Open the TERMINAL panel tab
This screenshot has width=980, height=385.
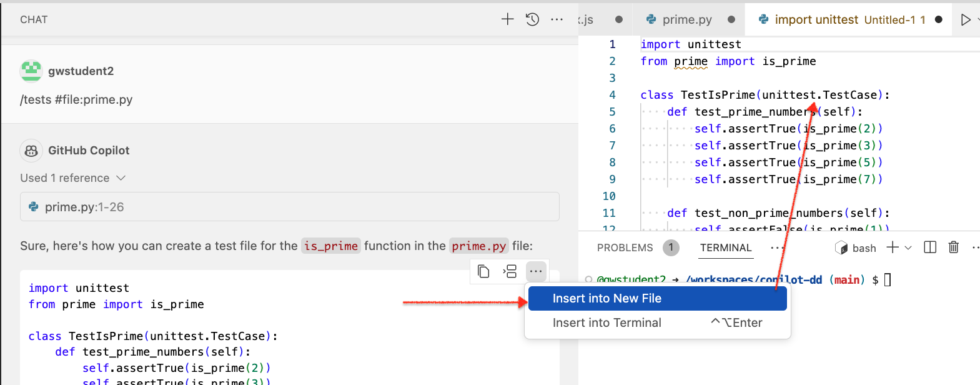[x=726, y=247]
